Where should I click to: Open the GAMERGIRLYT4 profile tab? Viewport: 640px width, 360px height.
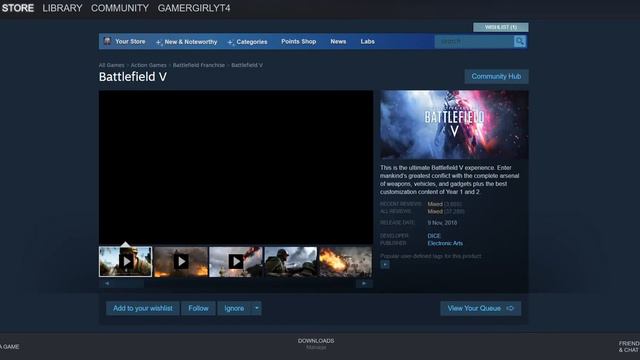click(x=194, y=8)
